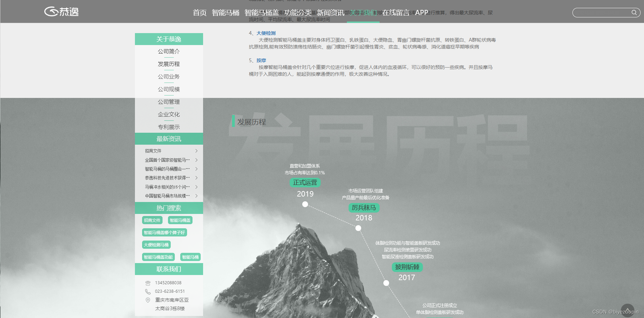Click the 智能马桶盖哪个牌子好 search tag
This screenshot has width=644, height=318.
tap(164, 233)
